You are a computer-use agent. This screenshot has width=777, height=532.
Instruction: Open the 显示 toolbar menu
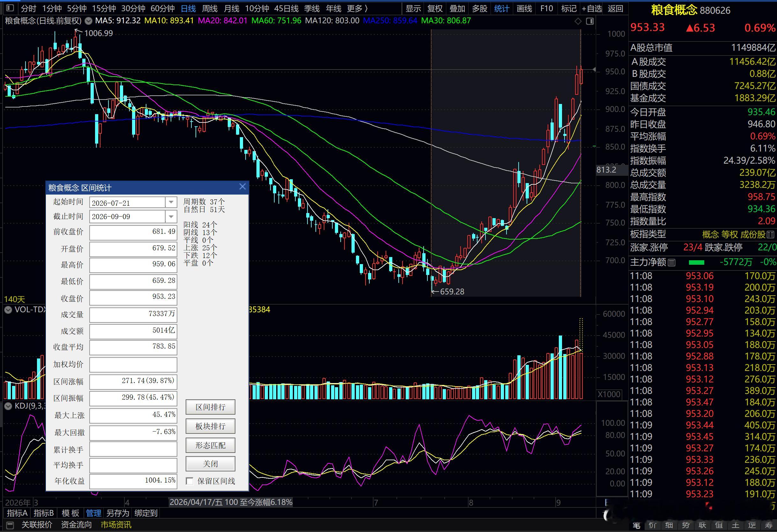(413, 8)
